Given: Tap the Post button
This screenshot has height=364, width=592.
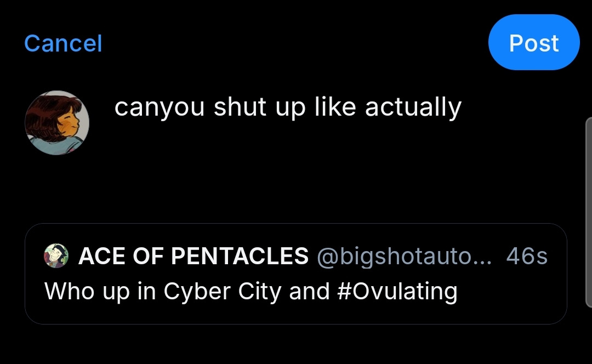Looking at the screenshot, I should tap(533, 43).
